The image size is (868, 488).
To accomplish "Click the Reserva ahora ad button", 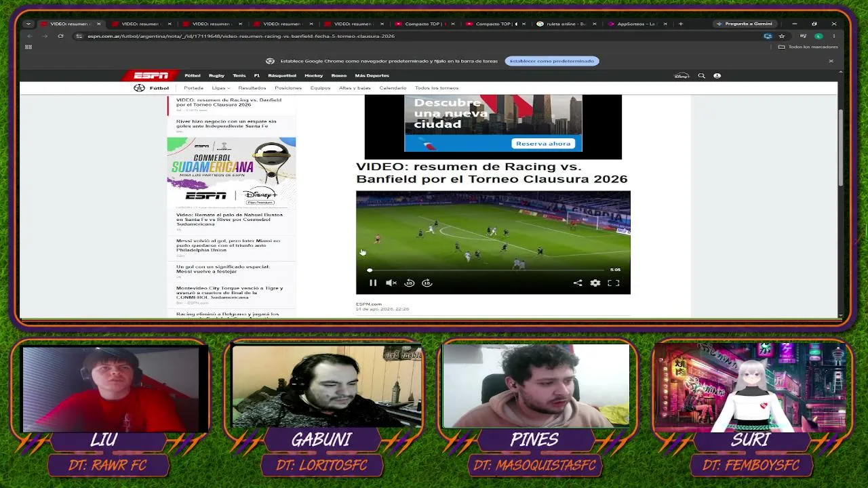I will point(543,144).
